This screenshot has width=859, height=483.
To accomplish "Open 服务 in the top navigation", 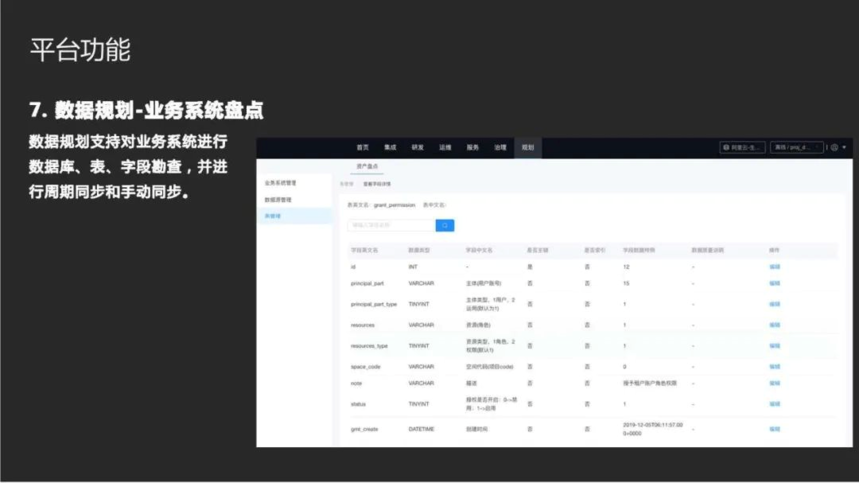I will point(472,147).
